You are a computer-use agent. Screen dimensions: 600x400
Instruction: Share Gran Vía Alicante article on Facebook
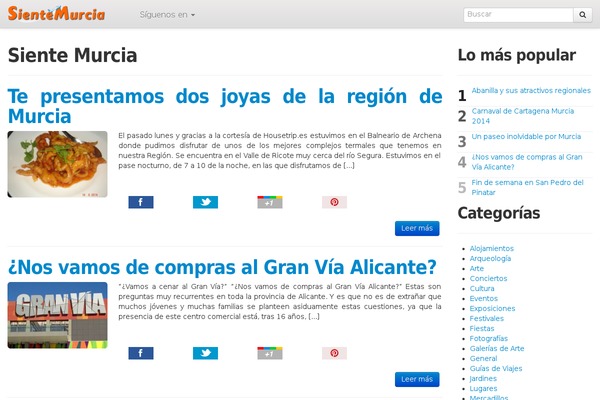pos(141,353)
